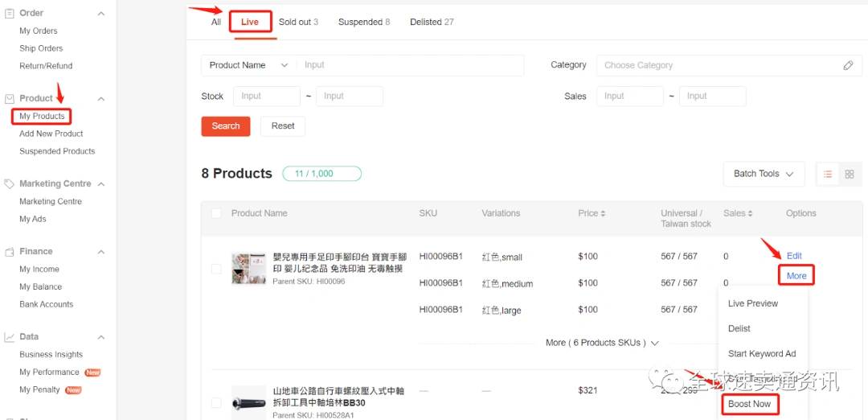This screenshot has width=868, height=420.
Task: Click Edit link for first product
Action: point(794,256)
